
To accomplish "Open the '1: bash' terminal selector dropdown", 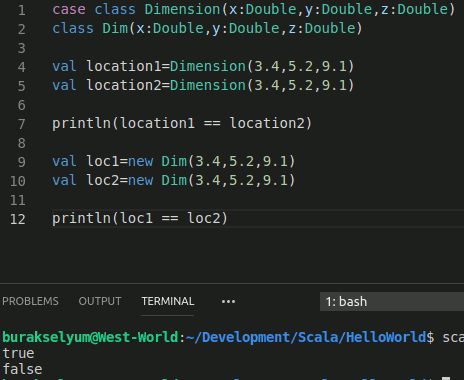I will coord(392,302).
